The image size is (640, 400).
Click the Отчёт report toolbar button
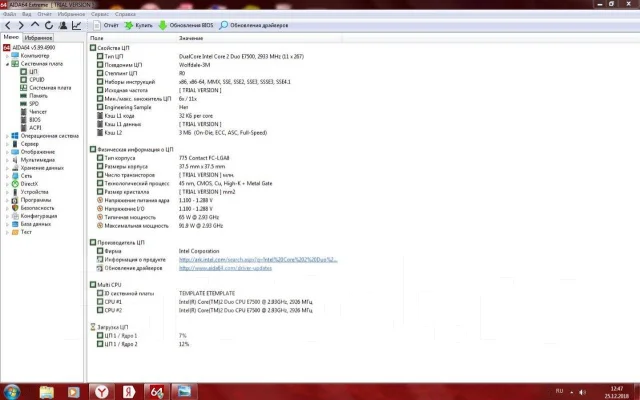click(106, 25)
